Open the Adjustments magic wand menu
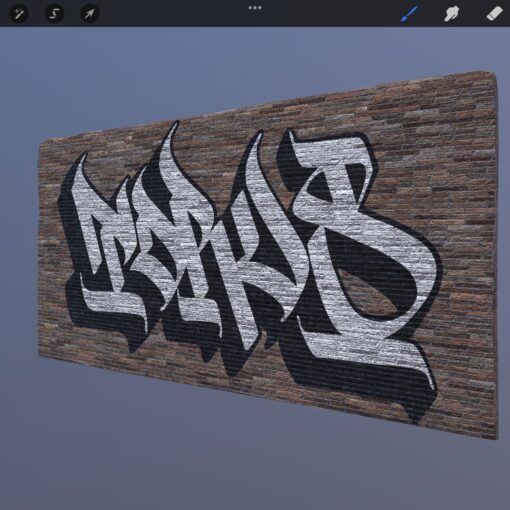The width and height of the screenshot is (510, 510). pos(18,14)
